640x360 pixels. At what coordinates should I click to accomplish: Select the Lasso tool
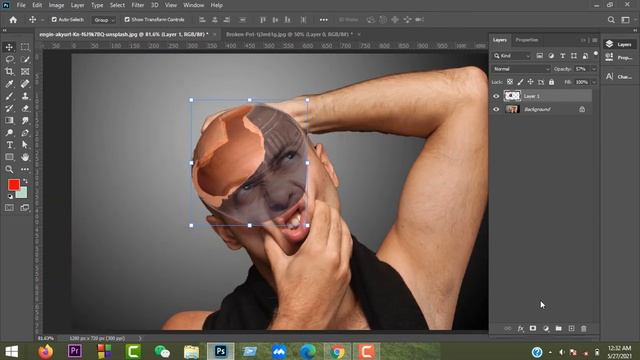coord(9,60)
